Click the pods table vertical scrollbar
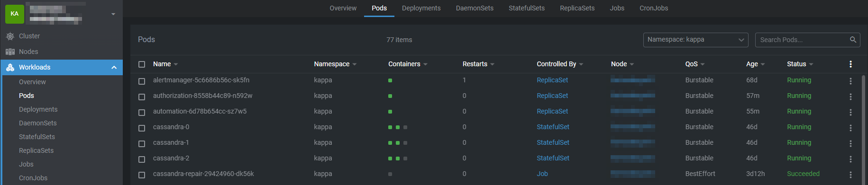 coord(863,129)
